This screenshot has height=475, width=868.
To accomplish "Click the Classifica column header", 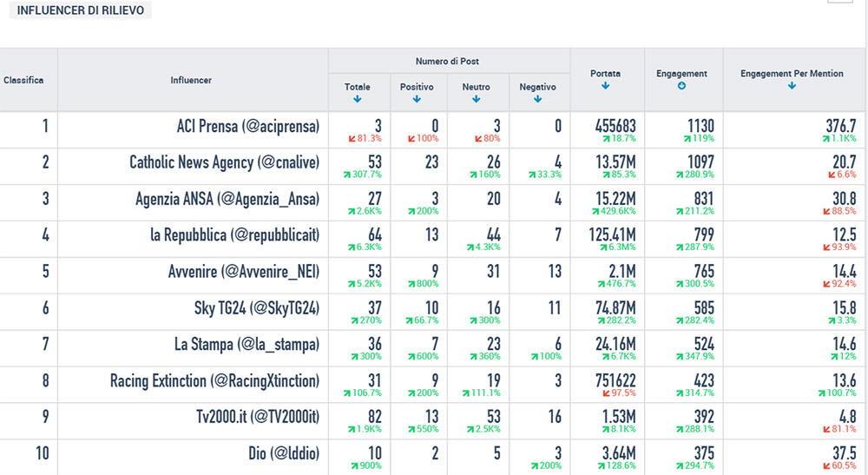I will (x=23, y=80).
